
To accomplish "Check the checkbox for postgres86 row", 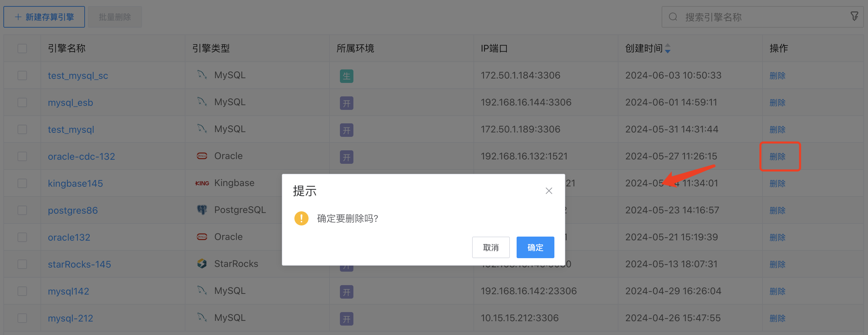I will (22, 210).
